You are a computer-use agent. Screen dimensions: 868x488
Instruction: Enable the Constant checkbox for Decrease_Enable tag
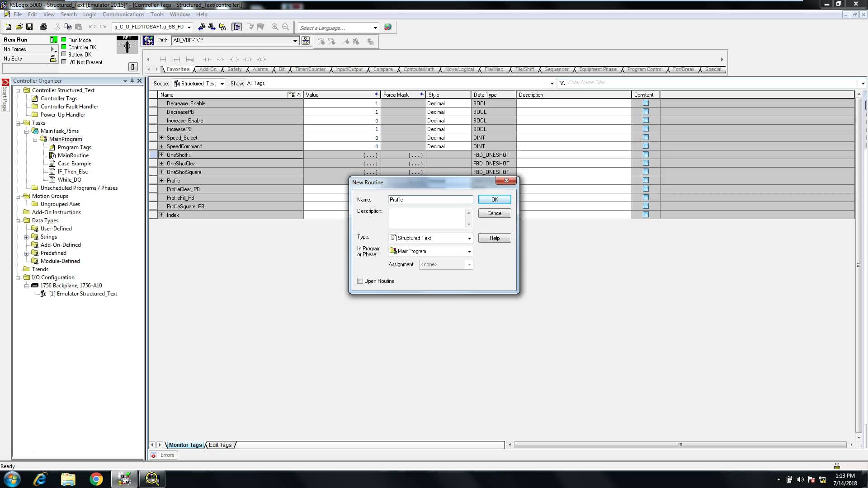point(646,103)
